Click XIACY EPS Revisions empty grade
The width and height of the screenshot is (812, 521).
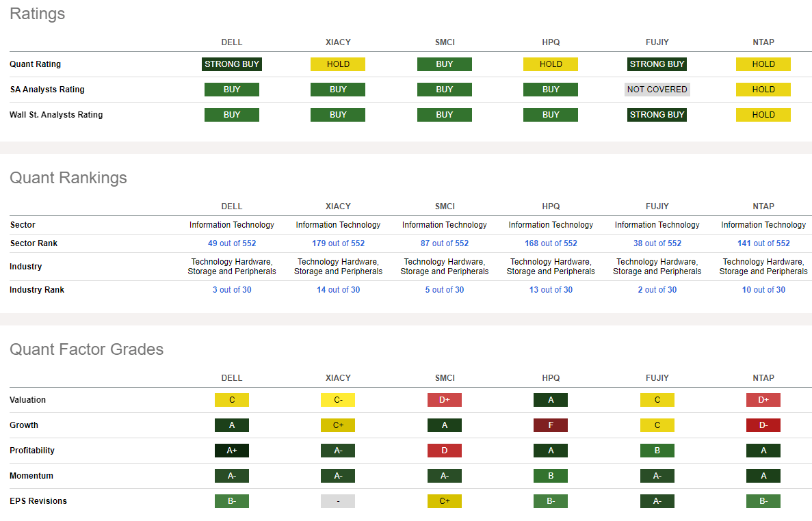point(338,501)
